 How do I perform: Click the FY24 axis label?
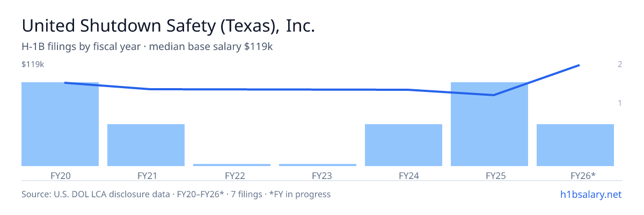click(404, 175)
